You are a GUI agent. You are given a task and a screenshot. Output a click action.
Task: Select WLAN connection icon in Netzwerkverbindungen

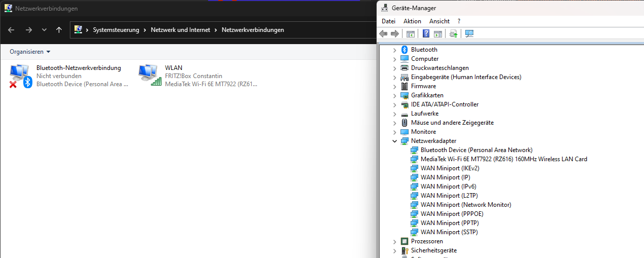[149, 75]
